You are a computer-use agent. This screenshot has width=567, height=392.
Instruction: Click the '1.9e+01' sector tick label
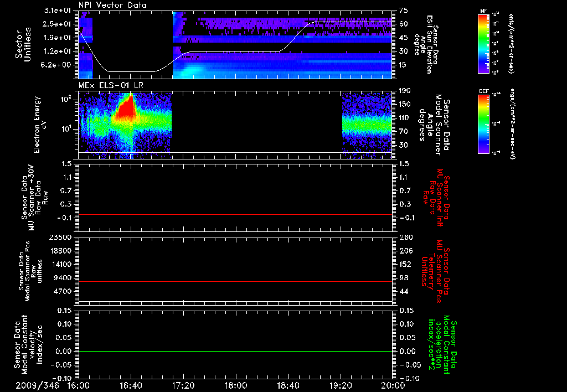coord(57,38)
